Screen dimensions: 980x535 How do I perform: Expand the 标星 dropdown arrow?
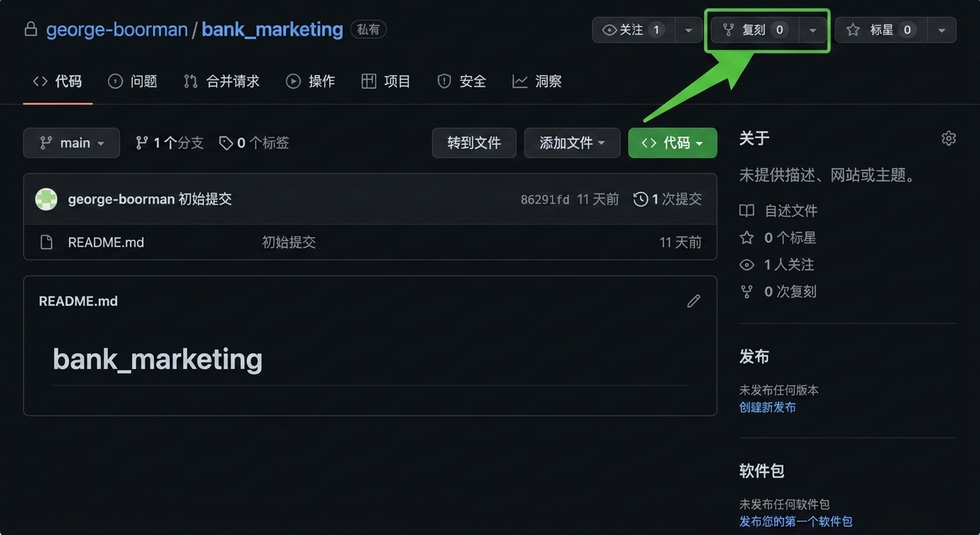(942, 30)
